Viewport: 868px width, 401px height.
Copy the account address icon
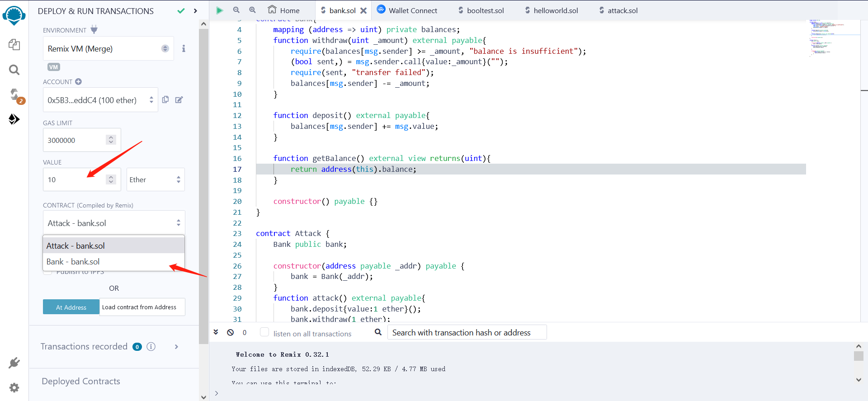click(165, 99)
